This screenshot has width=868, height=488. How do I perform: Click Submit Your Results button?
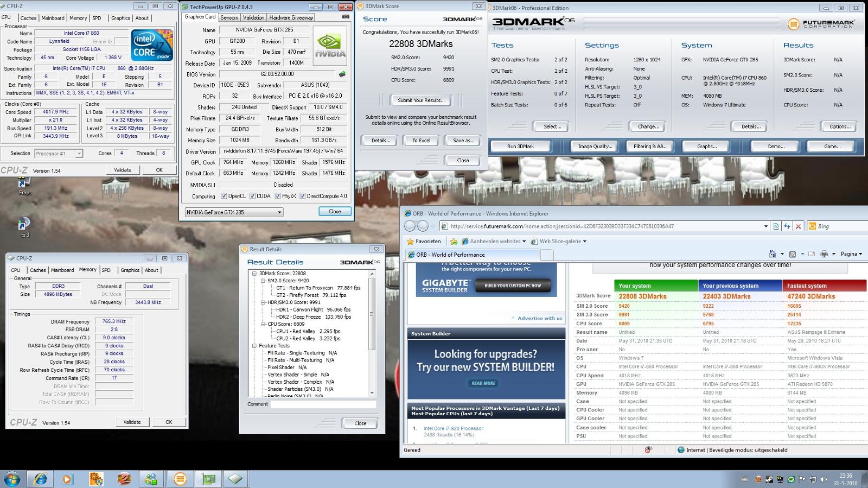point(421,100)
